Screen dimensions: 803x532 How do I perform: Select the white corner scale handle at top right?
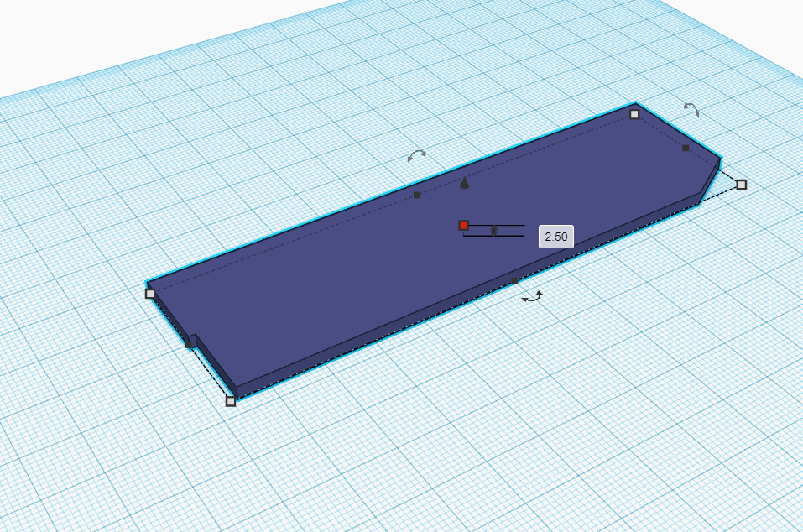click(634, 112)
